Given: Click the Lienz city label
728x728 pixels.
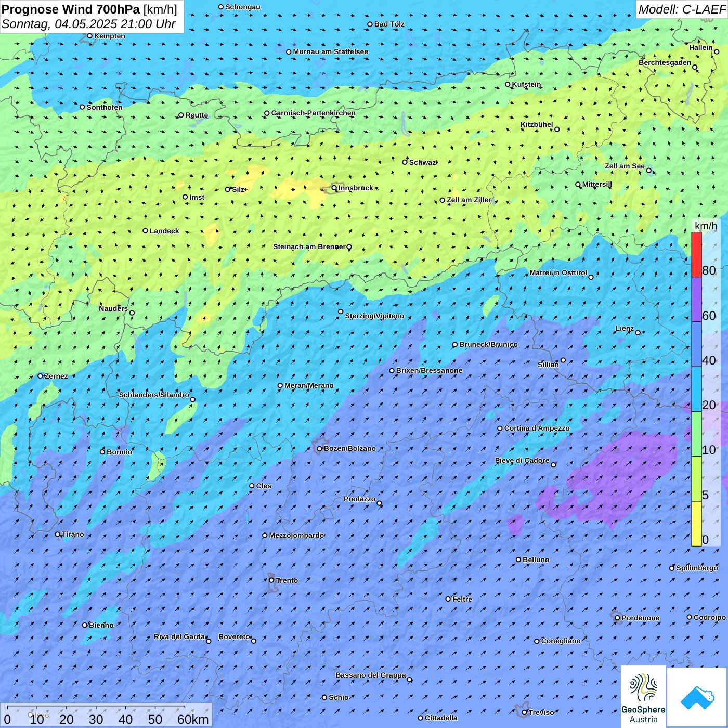Looking at the screenshot, I should pos(625,328).
